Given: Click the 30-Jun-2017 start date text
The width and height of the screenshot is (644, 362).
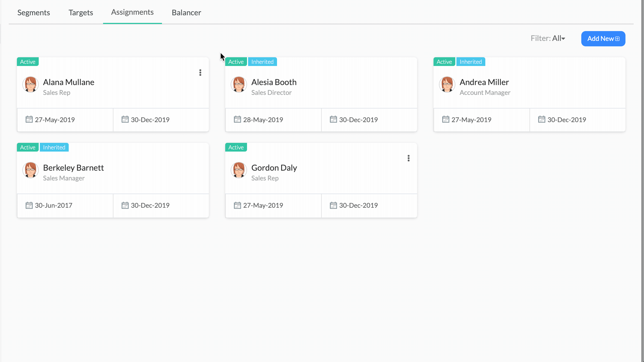Looking at the screenshot, I should [x=54, y=205].
